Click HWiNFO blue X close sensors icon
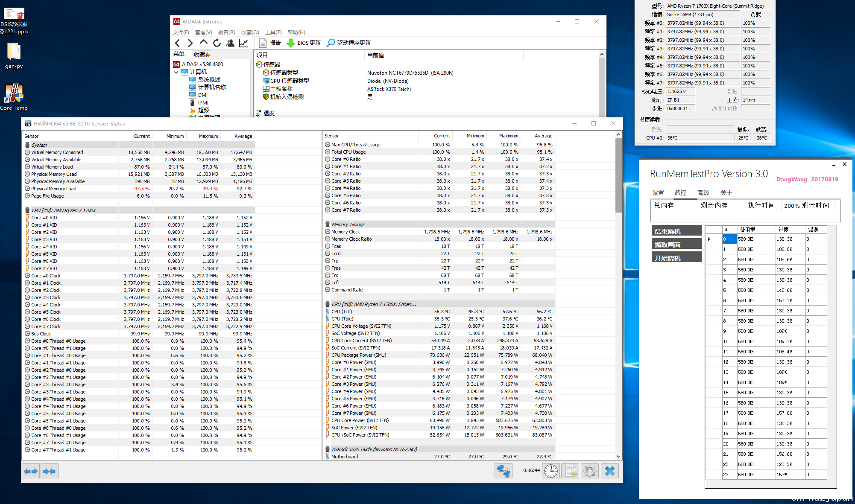Viewport: 855px width, 504px height. (610, 471)
